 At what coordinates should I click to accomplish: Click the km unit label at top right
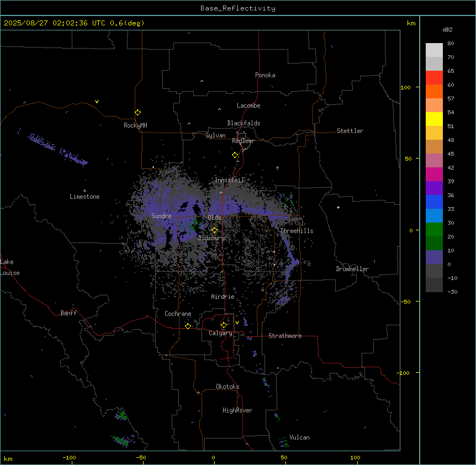pyautogui.click(x=411, y=23)
